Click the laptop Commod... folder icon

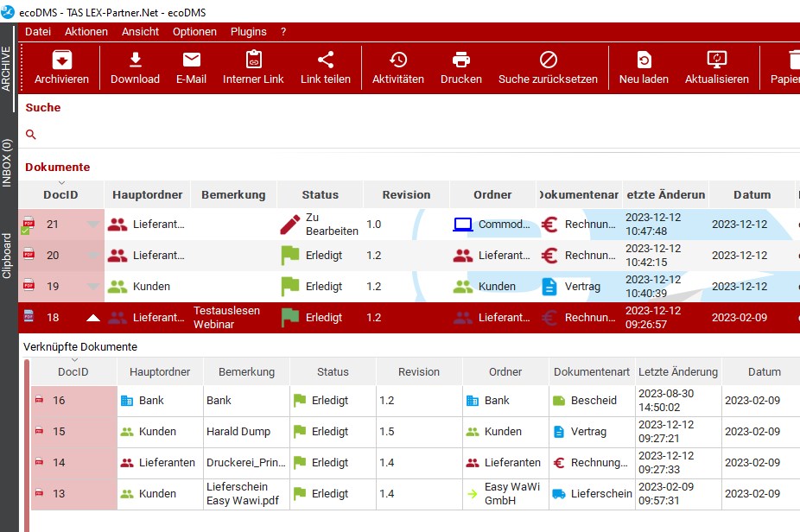[463, 225]
